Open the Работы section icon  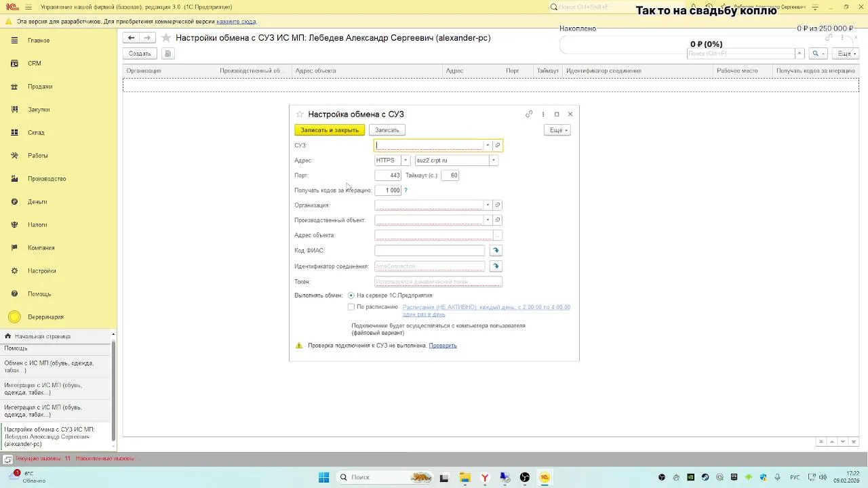click(14, 156)
